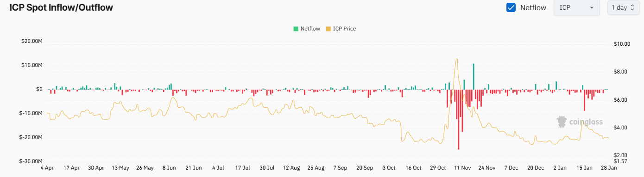Click the 3 Oct date label
This screenshot has height=177, width=644.
pyautogui.click(x=389, y=168)
